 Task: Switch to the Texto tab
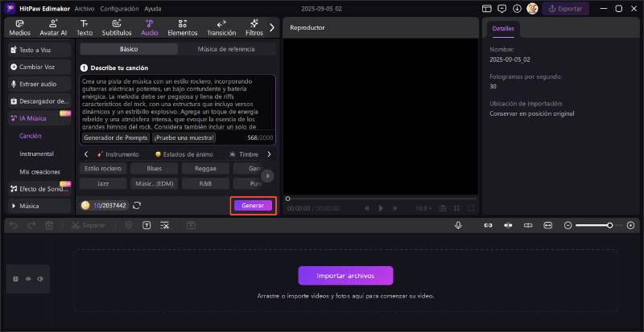pyautogui.click(x=85, y=28)
